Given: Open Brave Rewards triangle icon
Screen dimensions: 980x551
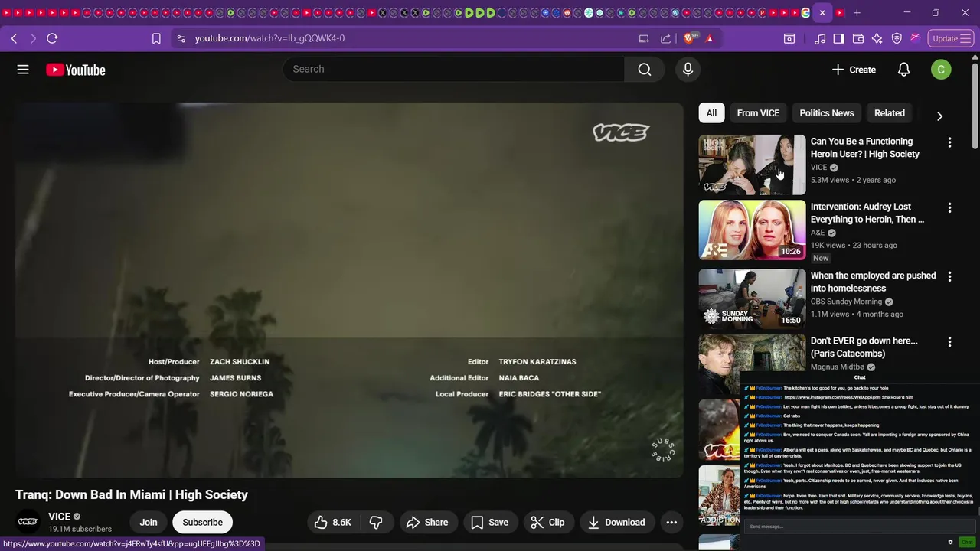Looking at the screenshot, I should (710, 38).
